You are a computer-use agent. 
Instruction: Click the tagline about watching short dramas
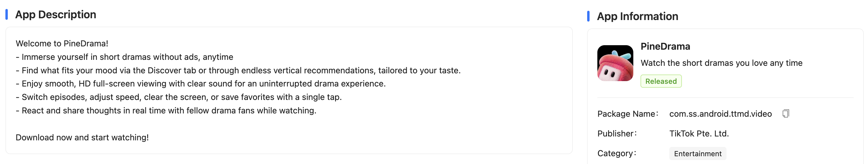[721, 63]
